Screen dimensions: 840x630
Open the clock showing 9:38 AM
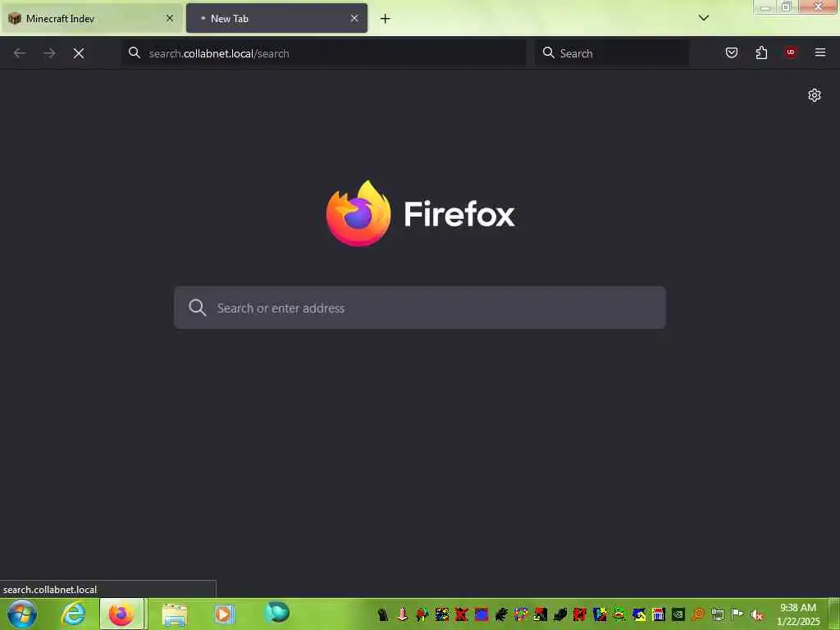[797, 614]
